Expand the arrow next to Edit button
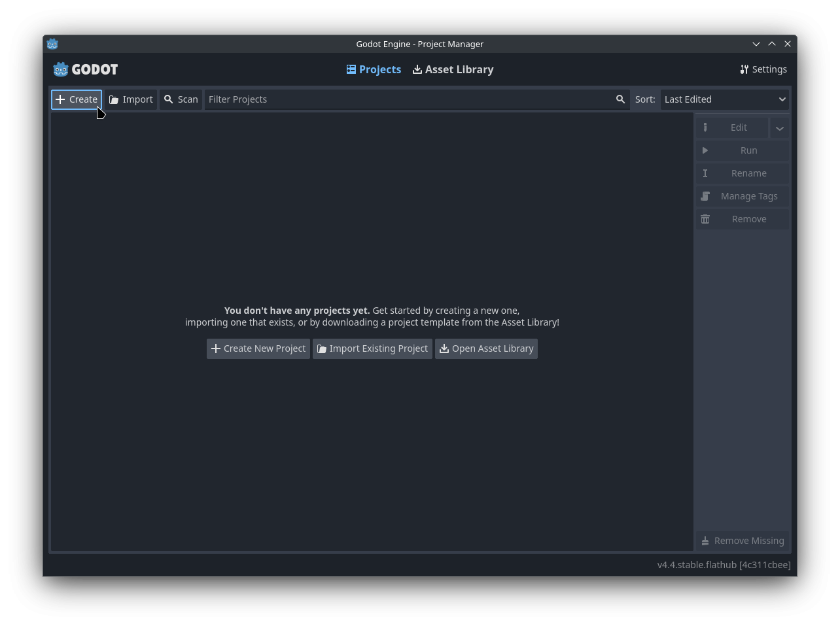840x627 pixels. point(779,128)
